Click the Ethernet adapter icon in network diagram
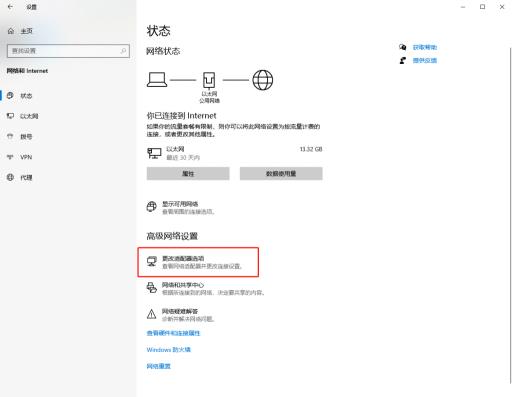 click(209, 80)
